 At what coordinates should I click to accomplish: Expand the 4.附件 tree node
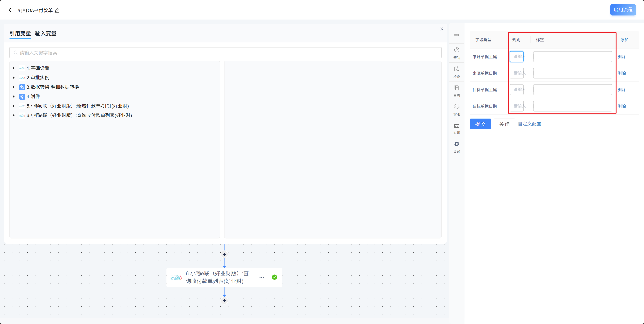[14, 96]
